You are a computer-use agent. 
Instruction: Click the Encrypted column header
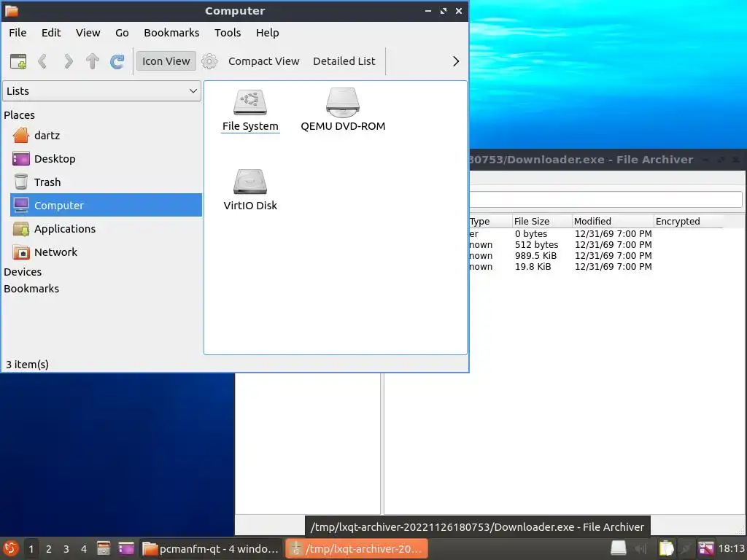(688, 222)
